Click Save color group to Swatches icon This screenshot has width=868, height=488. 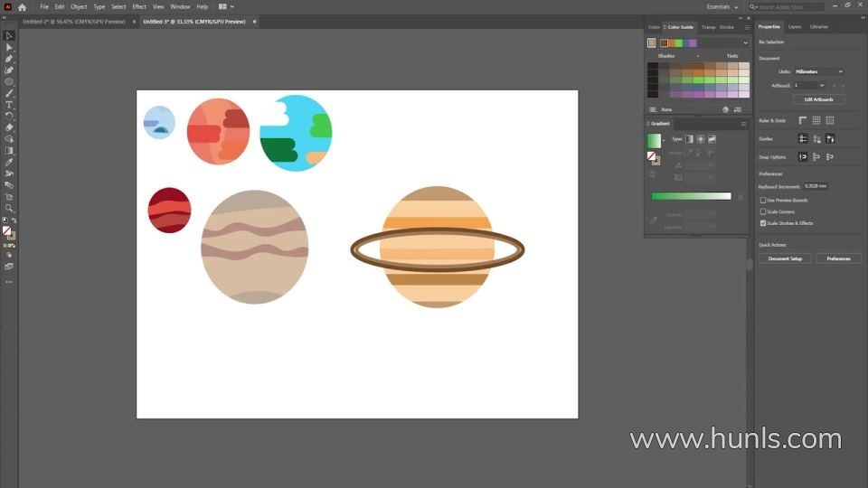pos(738,109)
